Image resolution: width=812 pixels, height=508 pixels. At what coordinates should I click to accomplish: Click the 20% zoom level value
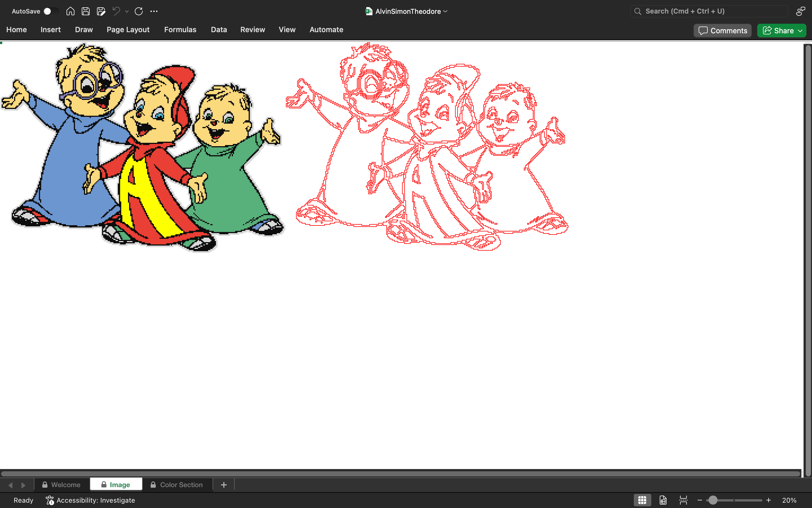[789, 500]
